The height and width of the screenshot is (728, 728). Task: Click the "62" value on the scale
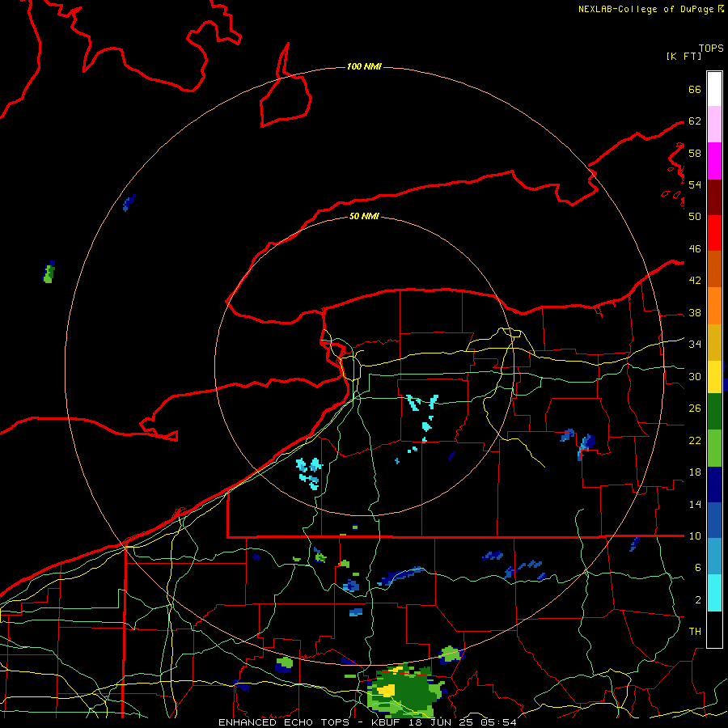pos(695,121)
